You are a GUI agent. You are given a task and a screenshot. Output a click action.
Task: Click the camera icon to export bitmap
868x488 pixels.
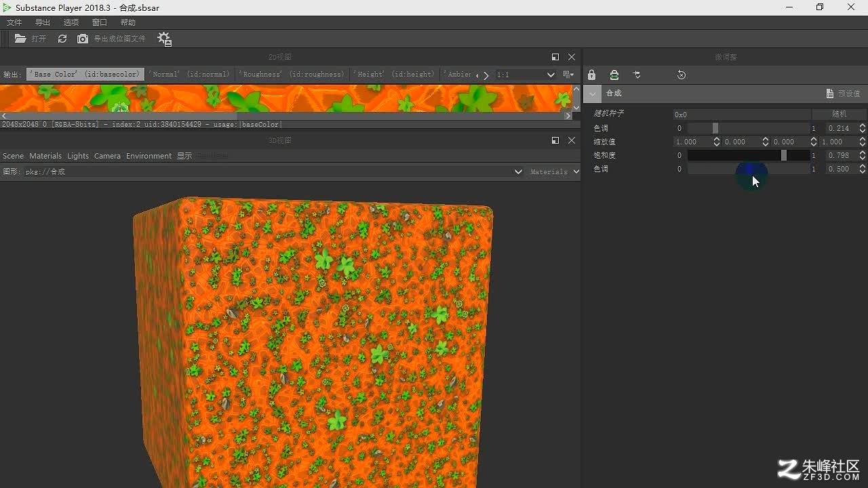pos(83,39)
